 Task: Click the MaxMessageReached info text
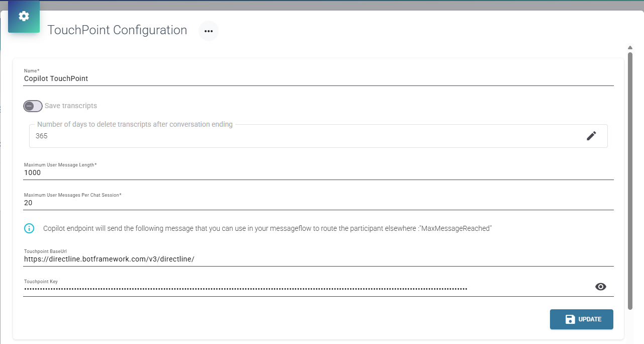(x=267, y=228)
